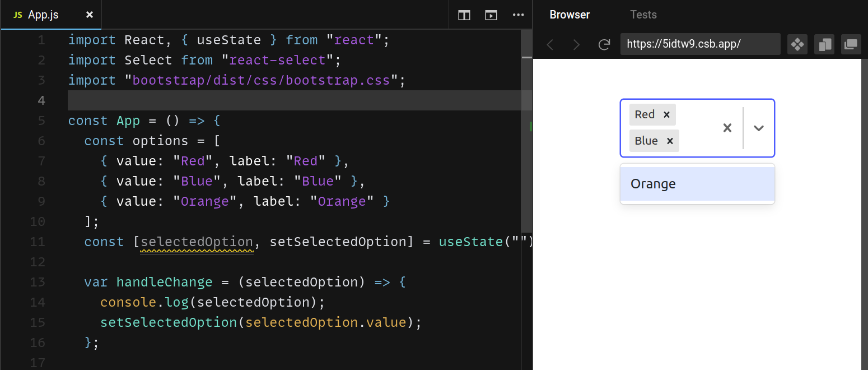Toggle the select dropdown chevron
The width and height of the screenshot is (868, 370).
(x=759, y=128)
